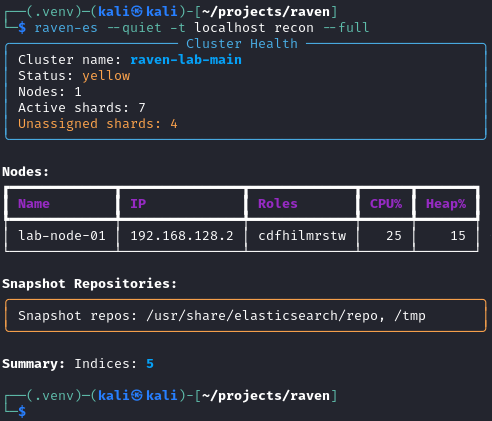The image size is (492, 421).
Task: Click the Unassigned shards warning line
Action: click(x=98, y=124)
